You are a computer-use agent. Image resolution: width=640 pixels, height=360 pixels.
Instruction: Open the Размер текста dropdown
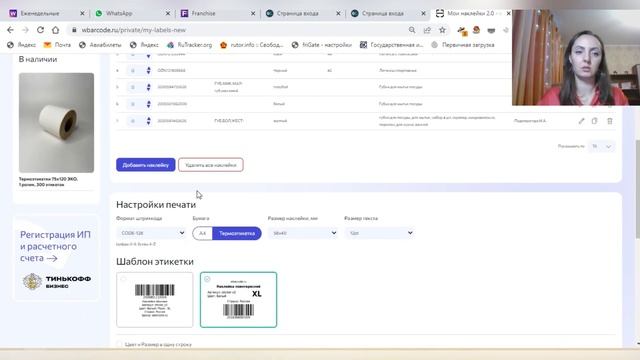click(379, 233)
